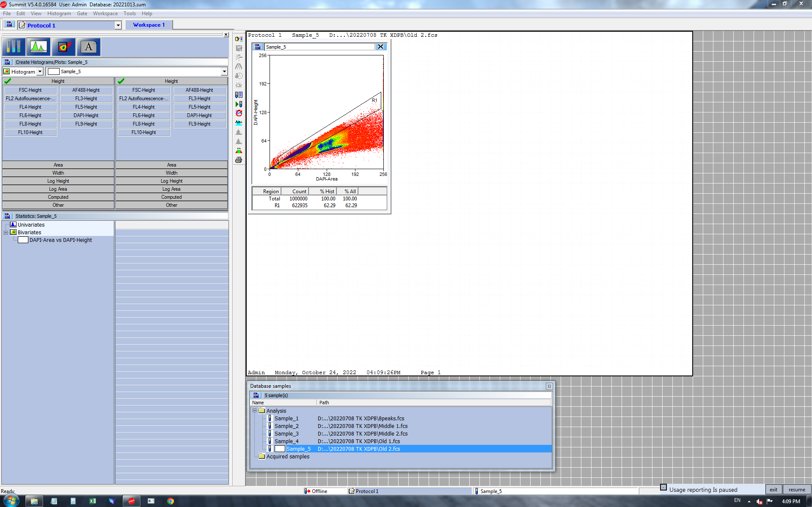812x507 pixels.
Task: Click the 'Auto' scale histogram icon
Action: pyautogui.click(x=239, y=123)
